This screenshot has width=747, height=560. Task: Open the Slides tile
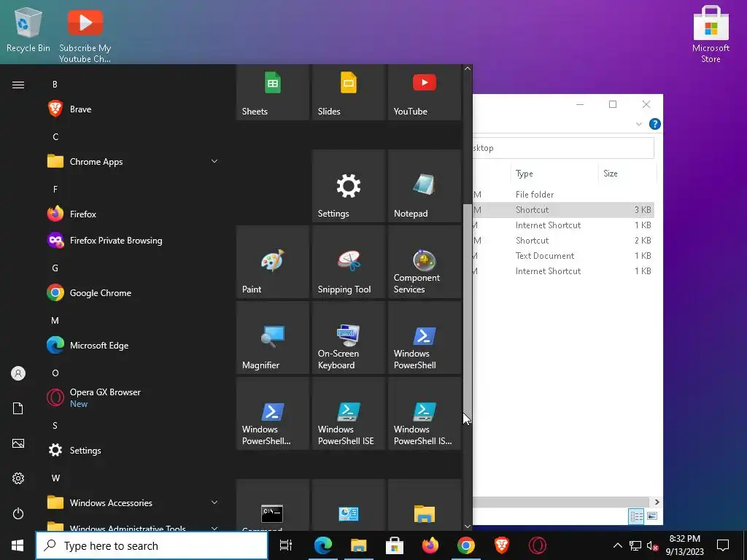(348, 93)
